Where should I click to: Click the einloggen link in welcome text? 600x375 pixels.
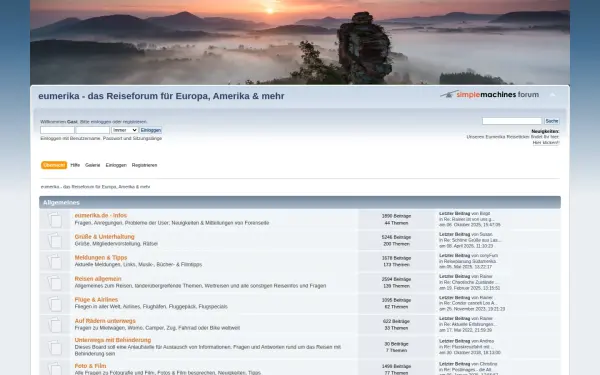tap(101, 122)
